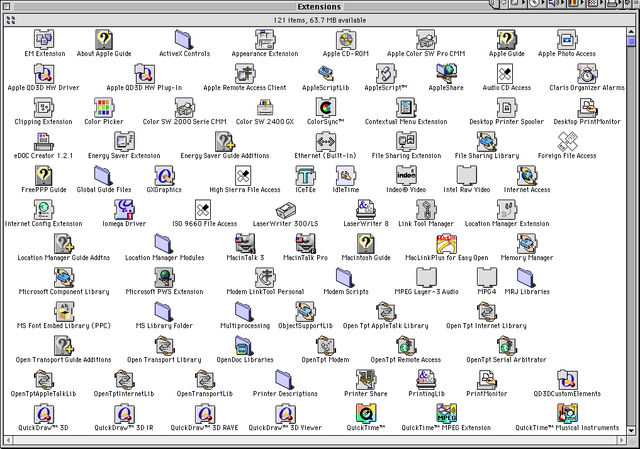The height and width of the screenshot is (449, 640).
Task: Open the Global Guide Files folder
Action: click(x=104, y=176)
